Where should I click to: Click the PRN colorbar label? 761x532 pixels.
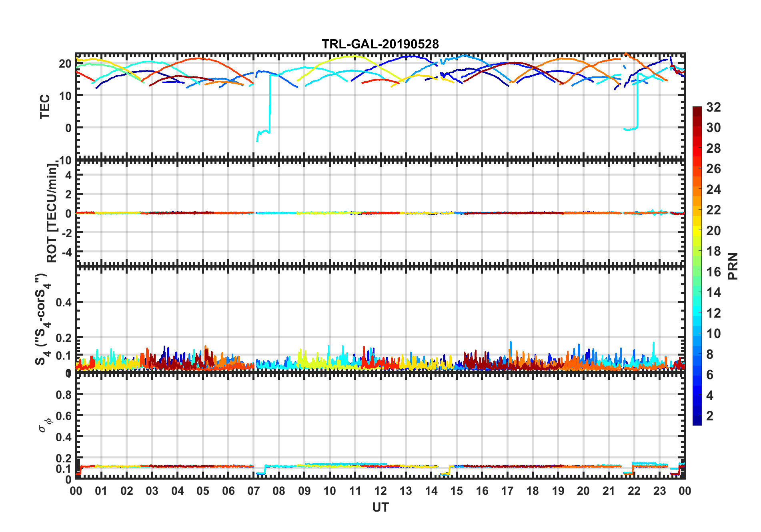[x=733, y=266]
